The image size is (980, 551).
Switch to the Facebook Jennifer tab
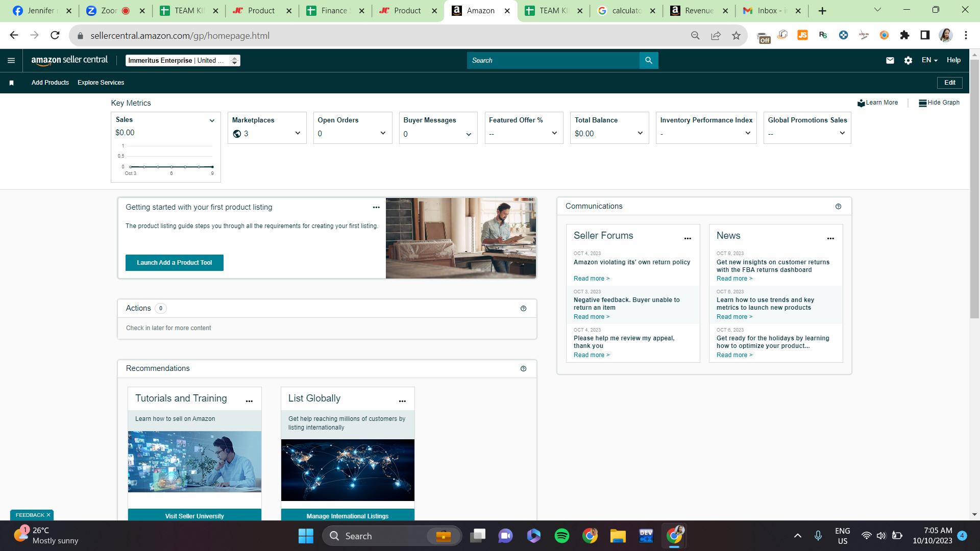(x=42, y=11)
